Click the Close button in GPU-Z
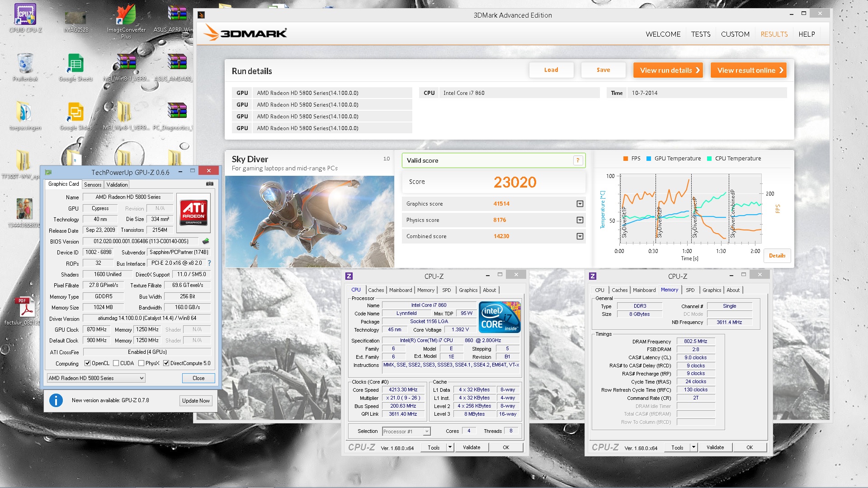The height and width of the screenshot is (488, 868). (x=198, y=378)
